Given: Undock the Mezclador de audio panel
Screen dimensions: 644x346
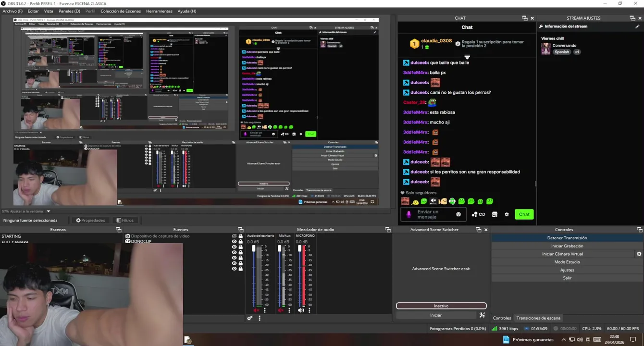Looking at the screenshot, I should pyautogui.click(x=388, y=230).
